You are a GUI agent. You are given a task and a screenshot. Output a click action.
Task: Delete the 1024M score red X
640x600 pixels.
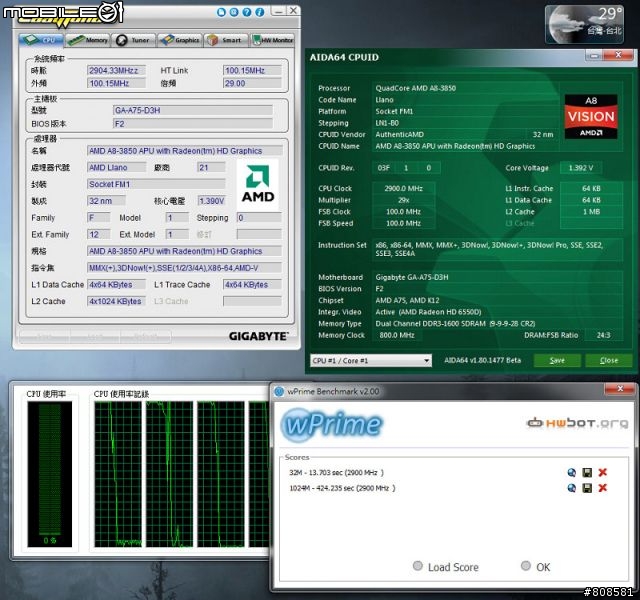point(602,488)
